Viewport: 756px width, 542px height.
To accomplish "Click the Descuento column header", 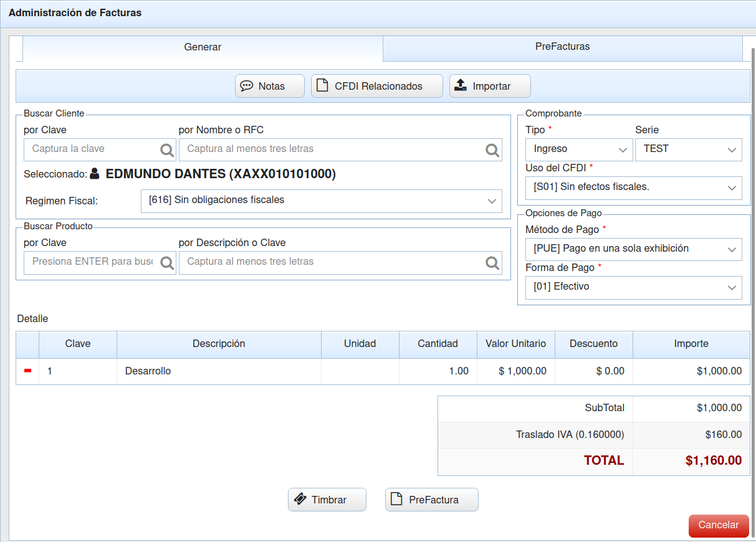I will click(x=594, y=344).
